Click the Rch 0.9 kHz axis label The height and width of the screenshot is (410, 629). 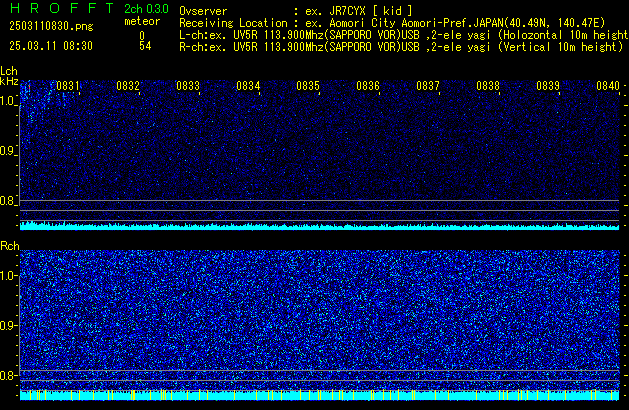coord(8,325)
